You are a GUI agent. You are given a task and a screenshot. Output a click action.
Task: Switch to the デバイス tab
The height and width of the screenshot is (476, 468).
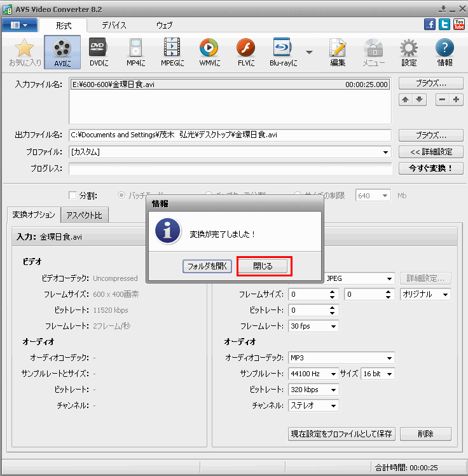coord(114,25)
